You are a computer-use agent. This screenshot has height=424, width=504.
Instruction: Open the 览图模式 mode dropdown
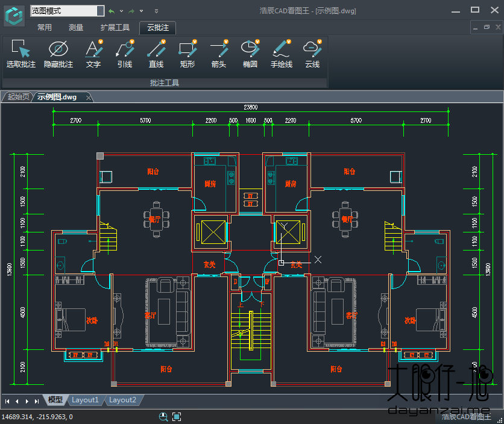[x=100, y=11]
